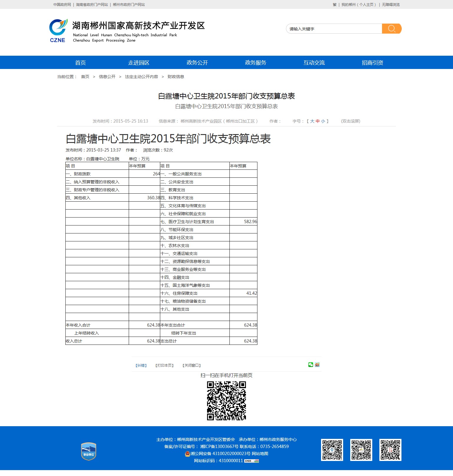
Task: Click 信息公开 in the breadcrumb
Action: tap(107, 77)
